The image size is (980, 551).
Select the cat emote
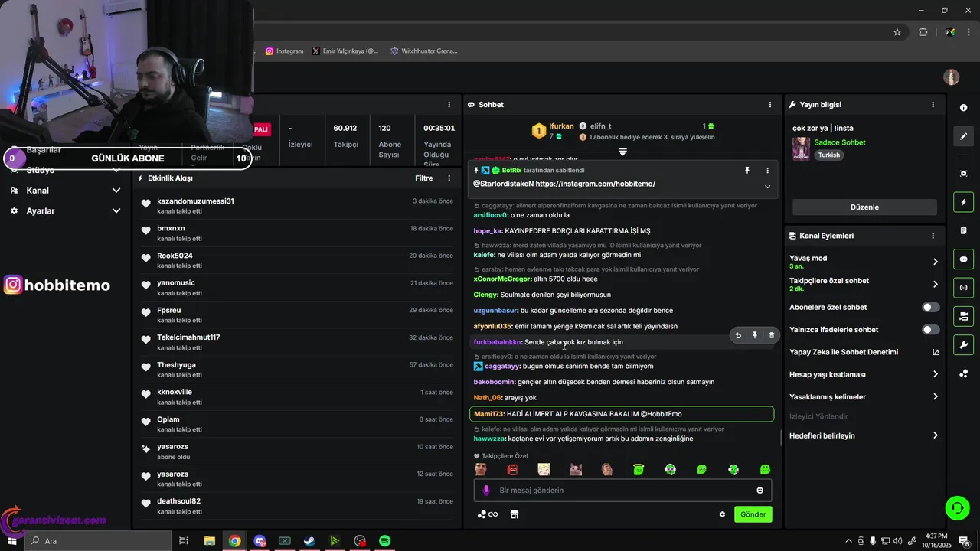(x=576, y=469)
